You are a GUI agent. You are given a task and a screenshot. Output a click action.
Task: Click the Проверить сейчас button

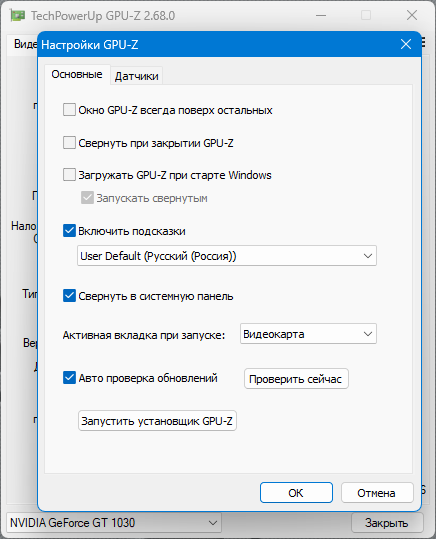point(296,379)
